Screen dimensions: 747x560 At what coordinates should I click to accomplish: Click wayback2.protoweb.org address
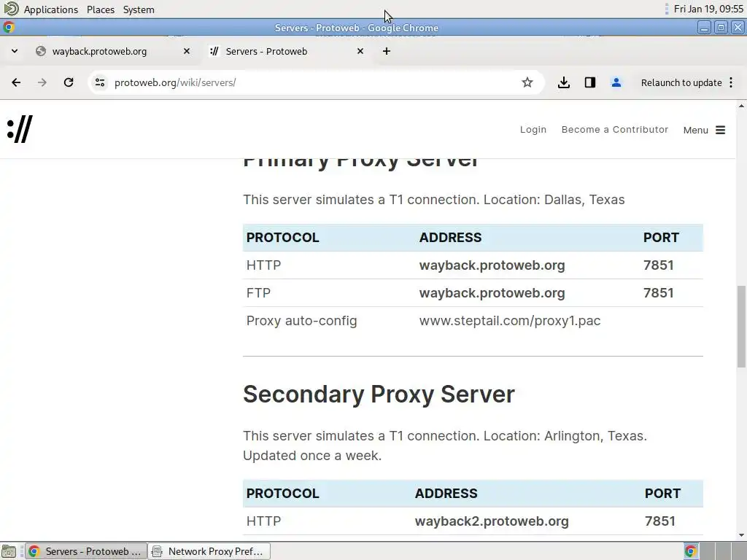pyautogui.click(x=492, y=521)
